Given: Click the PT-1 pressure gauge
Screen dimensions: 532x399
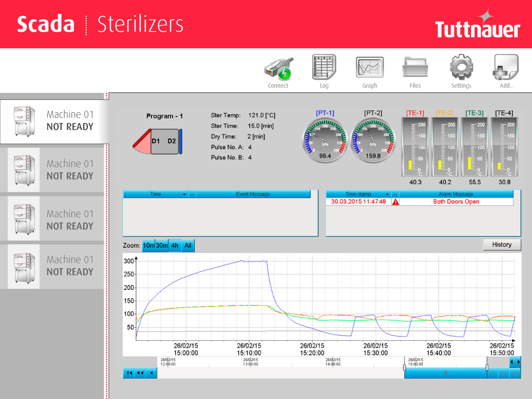Looking at the screenshot, I should pyautogui.click(x=325, y=140).
